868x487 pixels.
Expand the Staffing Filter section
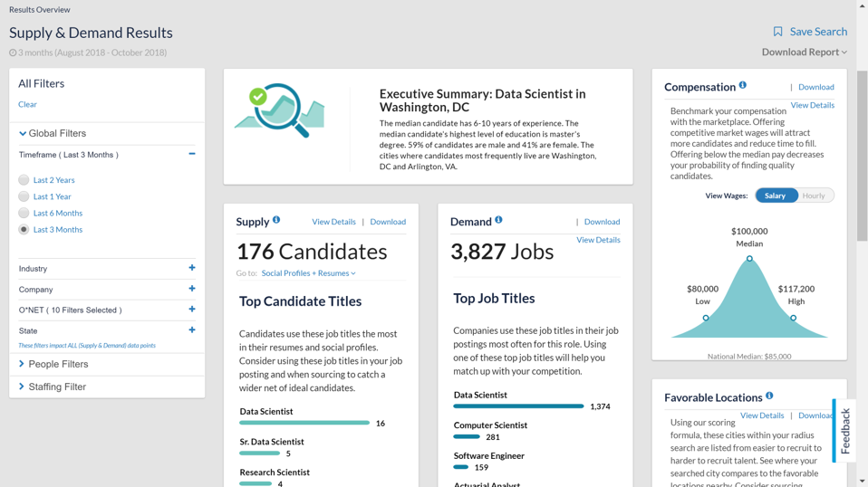[56, 387]
